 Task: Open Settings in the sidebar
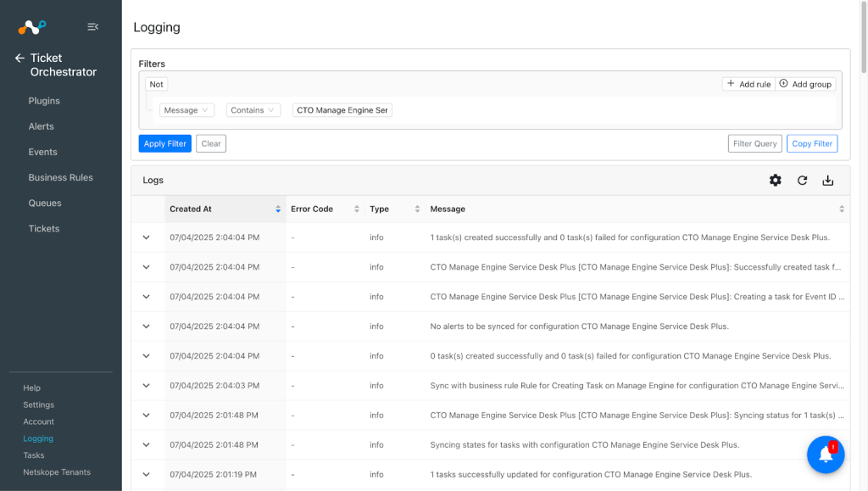click(x=39, y=405)
